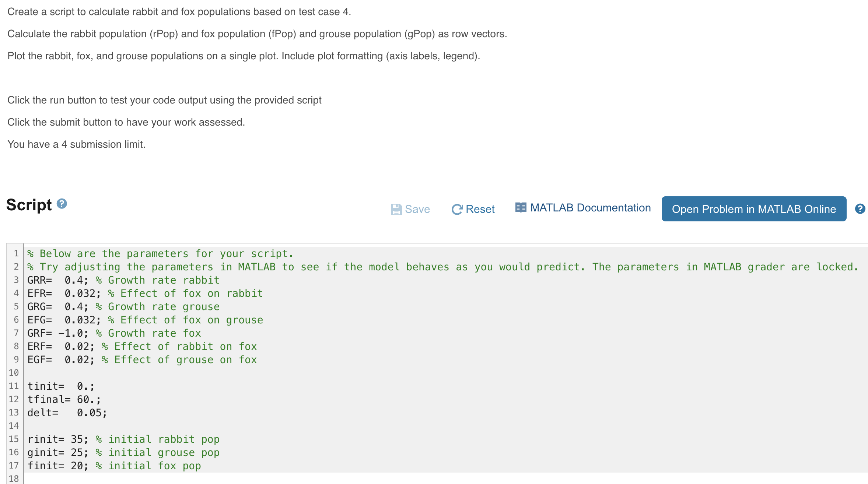The height and width of the screenshot is (484, 868).
Task: Place cursor on GRR growth rate line
Action: [122, 280]
